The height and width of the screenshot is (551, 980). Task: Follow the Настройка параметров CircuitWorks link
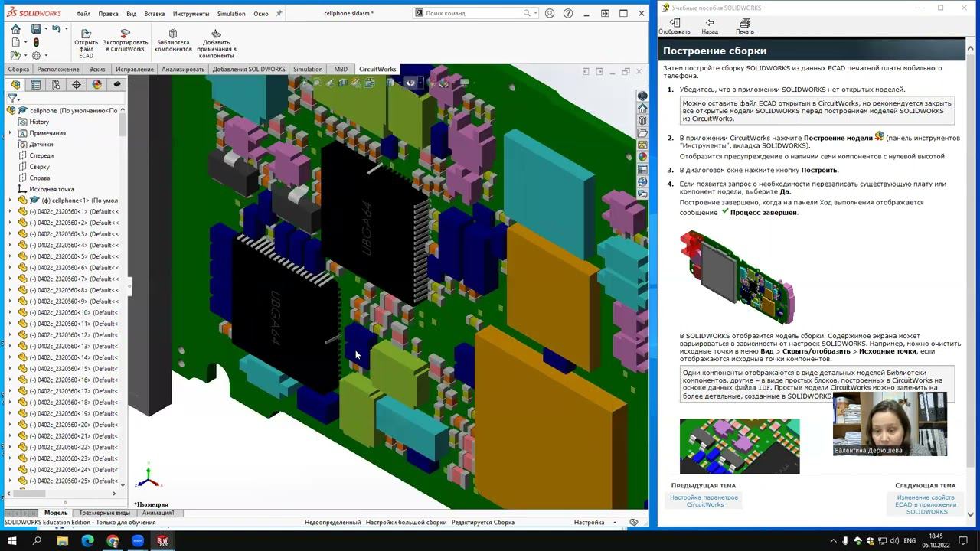[x=704, y=500]
